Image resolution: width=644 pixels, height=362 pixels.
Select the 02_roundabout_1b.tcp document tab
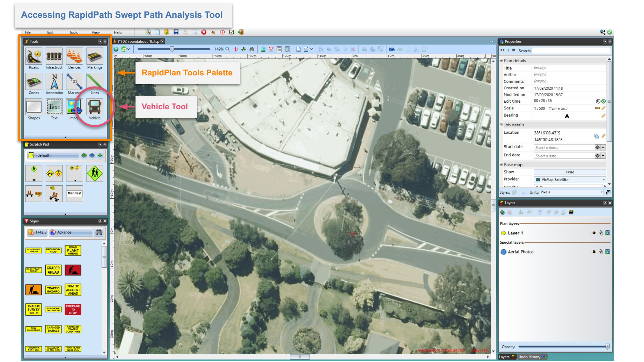tap(139, 41)
